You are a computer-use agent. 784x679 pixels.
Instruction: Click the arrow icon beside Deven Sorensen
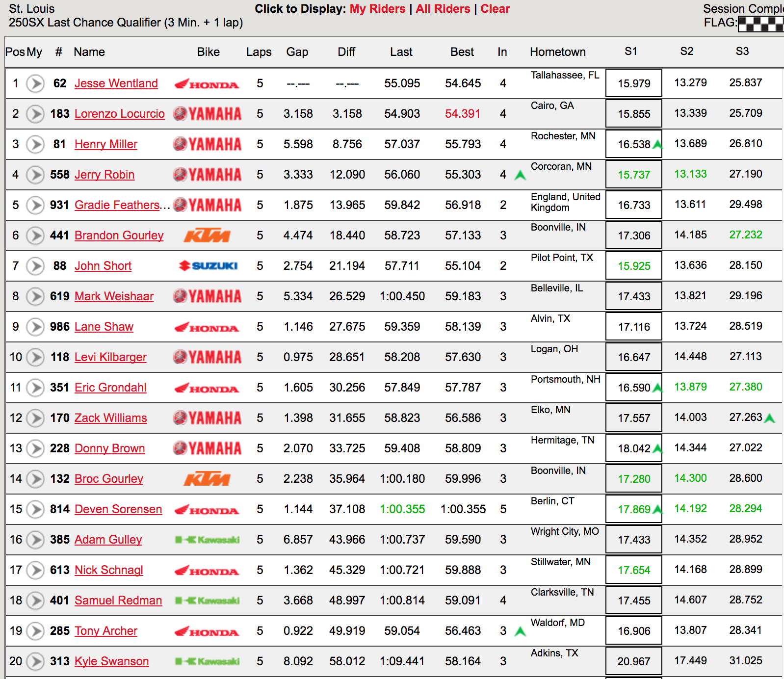[35, 509]
